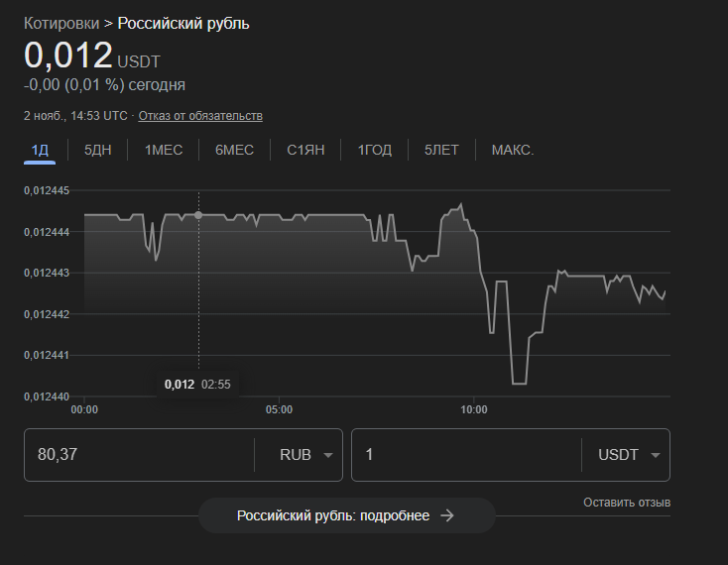Viewport: 728px width, 565px height.
Task: Switch to the 5ДН chart range
Action: pyautogui.click(x=98, y=151)
